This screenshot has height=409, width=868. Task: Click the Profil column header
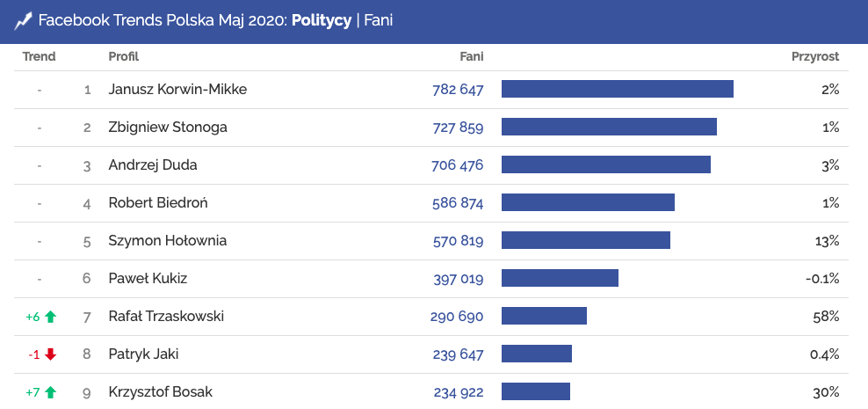tap(124, 56)
